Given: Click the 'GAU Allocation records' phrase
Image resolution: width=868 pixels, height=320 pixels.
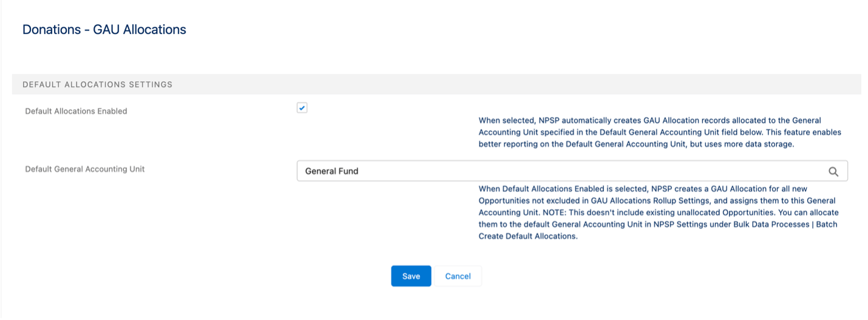Looking at the screenshot, I should [x=688, y=121].
